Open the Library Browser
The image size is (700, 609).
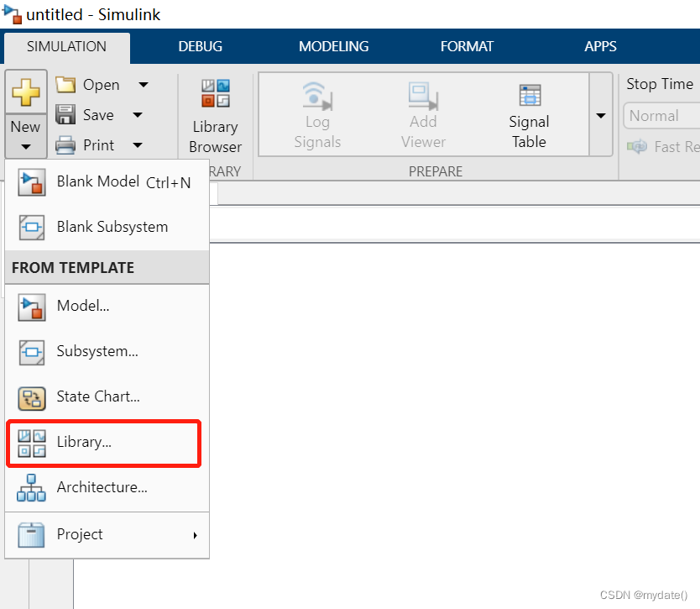coord(215,116)
